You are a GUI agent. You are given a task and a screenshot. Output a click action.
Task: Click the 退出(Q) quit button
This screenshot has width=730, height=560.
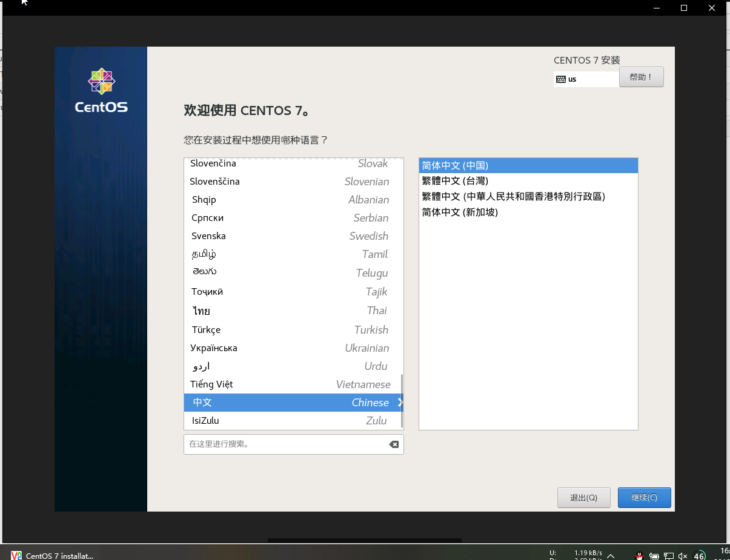click(x=583, y=498)
